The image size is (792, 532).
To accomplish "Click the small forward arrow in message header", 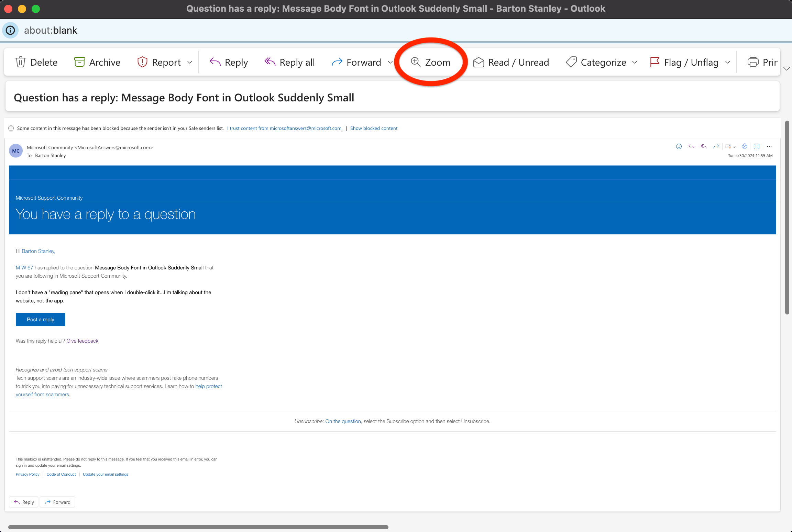I will coord(716,146).
